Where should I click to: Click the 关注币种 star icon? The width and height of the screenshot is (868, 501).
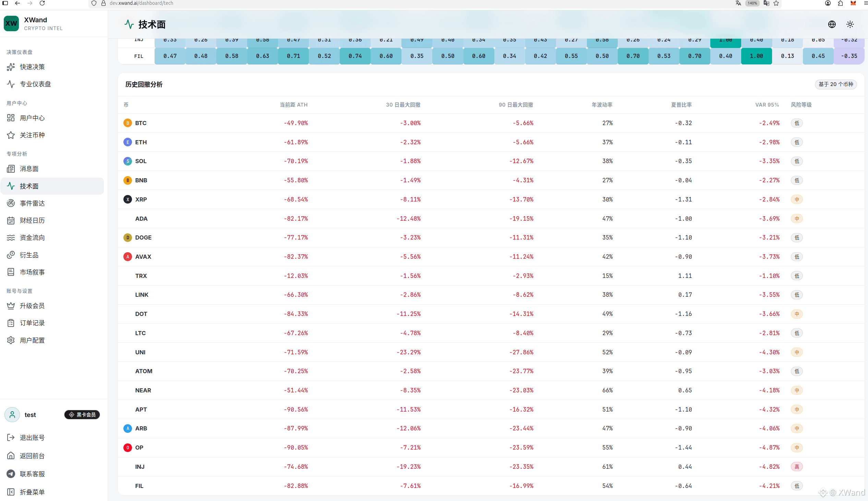(11, 135)
